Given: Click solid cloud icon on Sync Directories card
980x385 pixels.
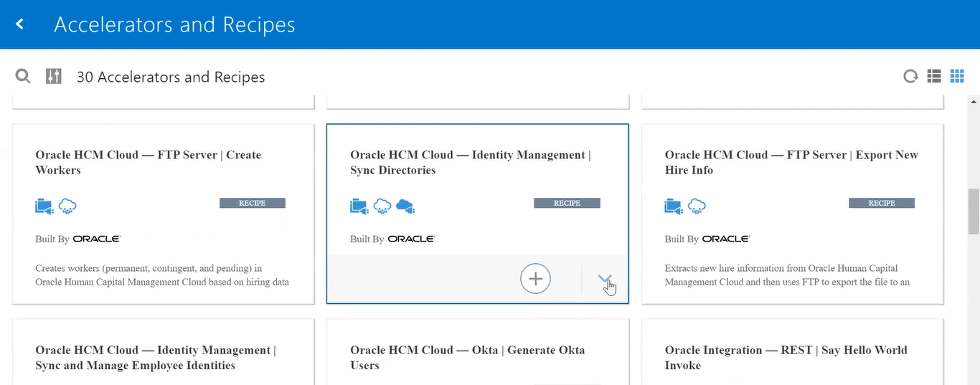Looking at the screenshot, I should [405, 206].
